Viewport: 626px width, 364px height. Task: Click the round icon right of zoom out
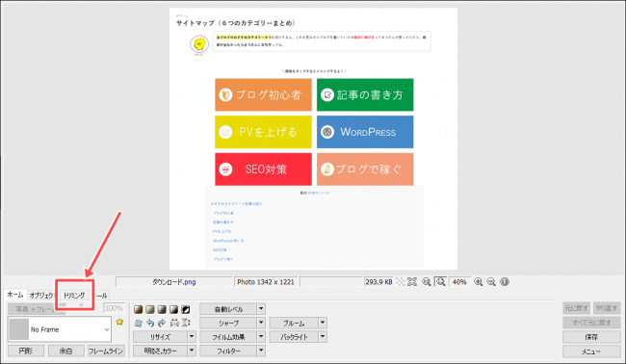tap(505, 282)
